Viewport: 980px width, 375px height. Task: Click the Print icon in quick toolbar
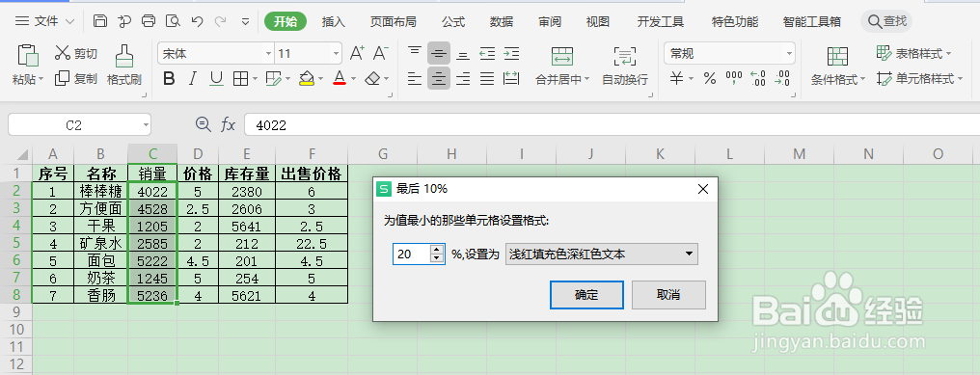click(149, 21)
